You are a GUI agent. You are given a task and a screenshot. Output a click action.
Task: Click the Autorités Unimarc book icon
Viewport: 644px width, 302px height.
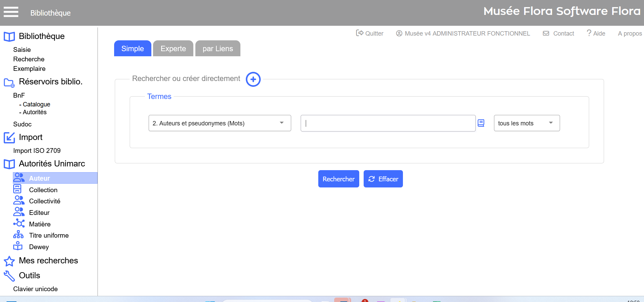(x=9, y=164)
